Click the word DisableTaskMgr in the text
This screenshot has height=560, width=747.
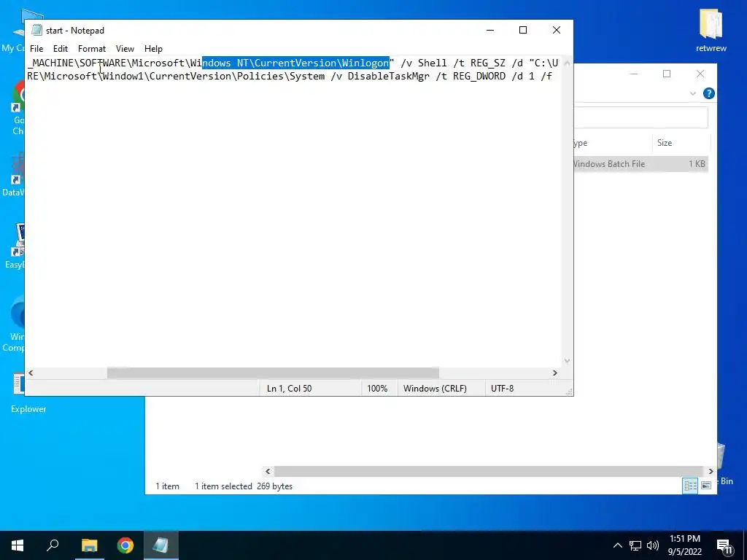(x=388, y=76)
